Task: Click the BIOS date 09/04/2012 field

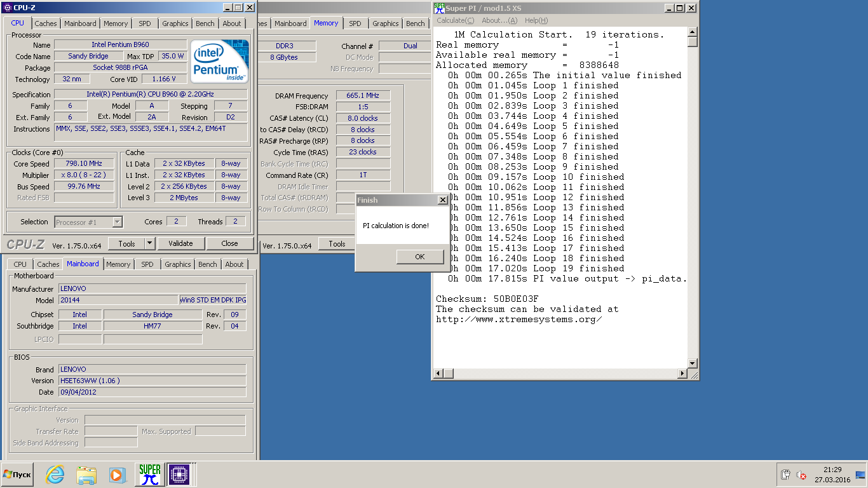Action: [x=152, y=392]
